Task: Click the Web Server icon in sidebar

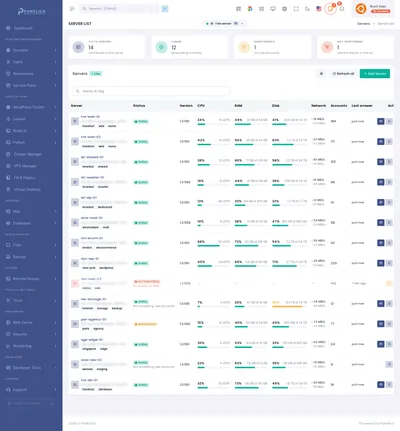Action: click(x=8, y=322)
